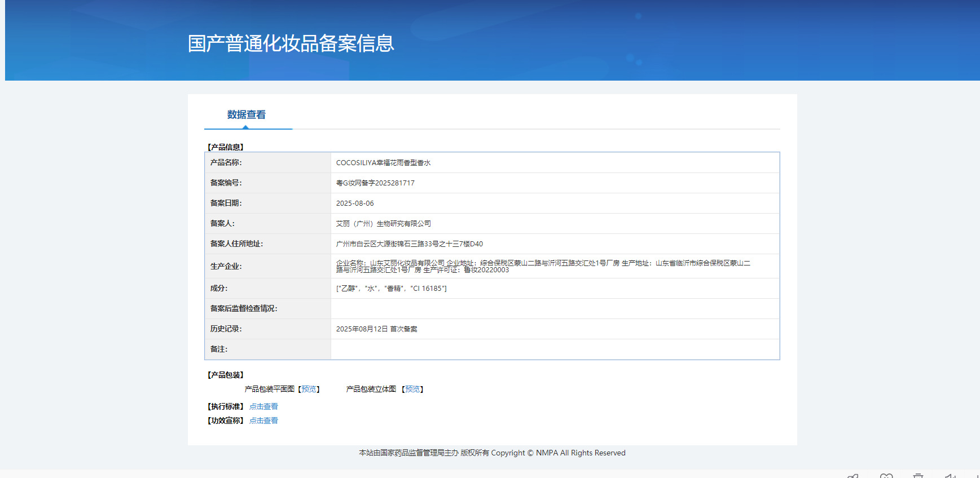
Task: Click the 备案编号: row label
Action: pyautogui.click(x=226, y=183)
